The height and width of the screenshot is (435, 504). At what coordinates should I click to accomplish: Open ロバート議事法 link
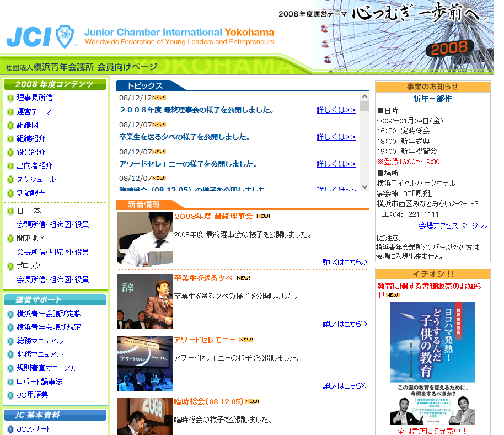tap(40, 382)
